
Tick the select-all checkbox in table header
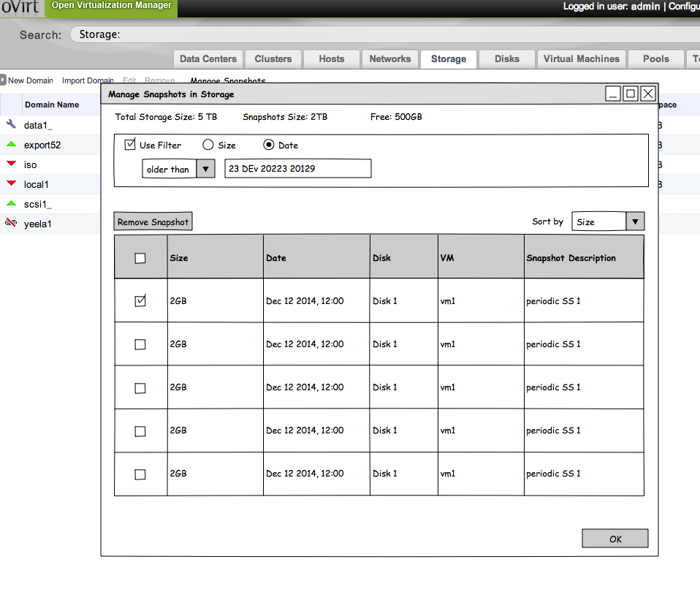click(x=140, y=258)
